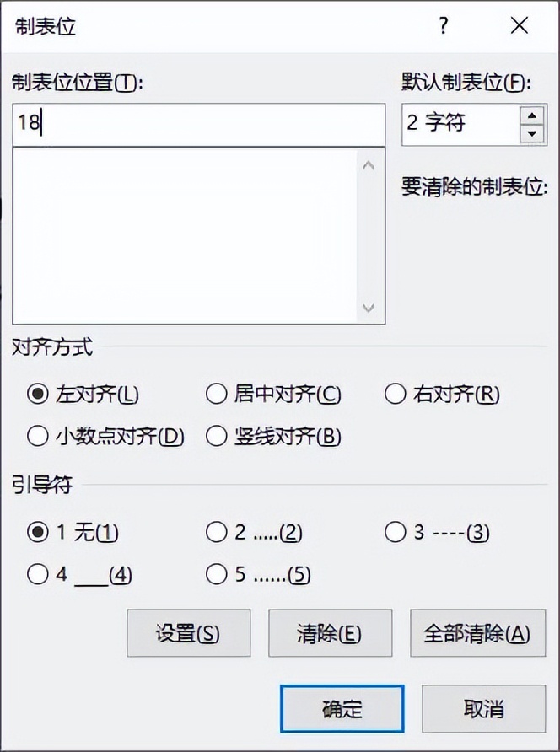Select leader option 1 无
This screenshot has width=560, height=752.
pos(36,532)
